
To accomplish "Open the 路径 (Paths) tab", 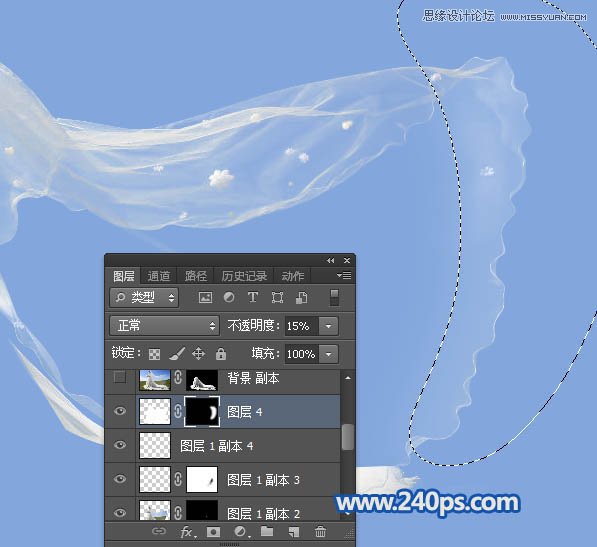I will coord(196,276).
